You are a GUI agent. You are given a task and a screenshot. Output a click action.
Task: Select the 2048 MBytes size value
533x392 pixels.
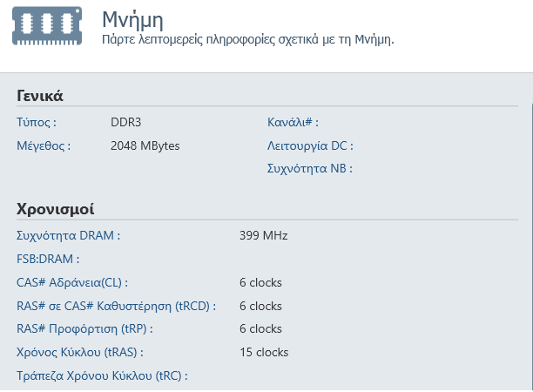(x=145, y=145)
